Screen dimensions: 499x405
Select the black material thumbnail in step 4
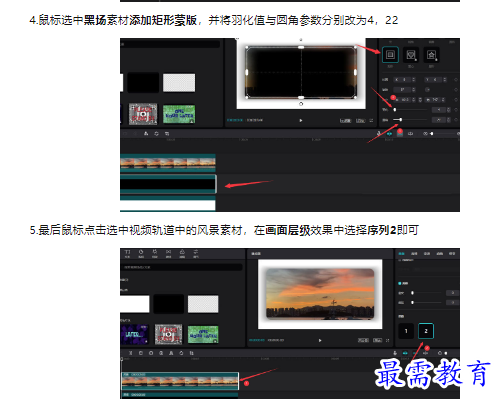[x=143, y=83]
